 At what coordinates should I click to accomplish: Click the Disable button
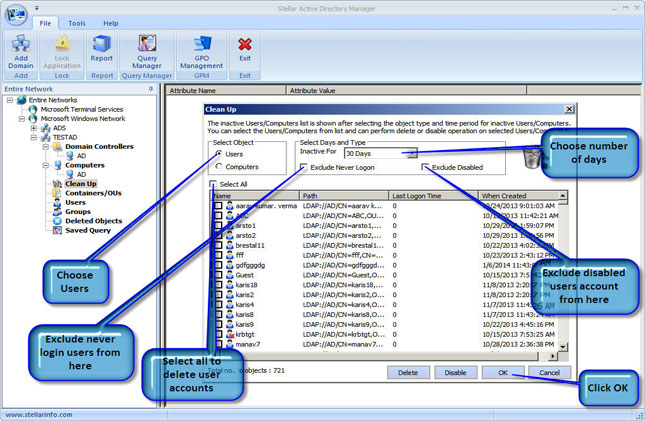point(455,372)
